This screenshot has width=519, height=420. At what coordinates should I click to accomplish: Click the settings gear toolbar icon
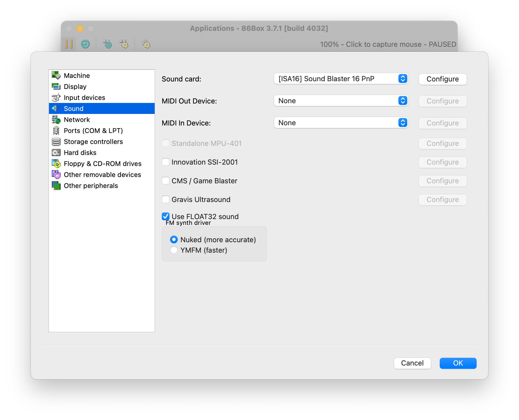pos(146,44)
